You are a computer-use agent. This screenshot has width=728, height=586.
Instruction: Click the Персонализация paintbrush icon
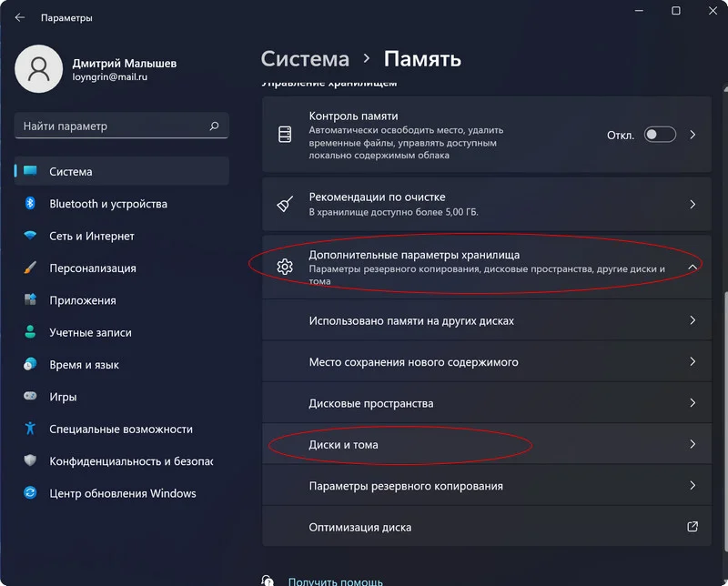(x=30, y=268)
